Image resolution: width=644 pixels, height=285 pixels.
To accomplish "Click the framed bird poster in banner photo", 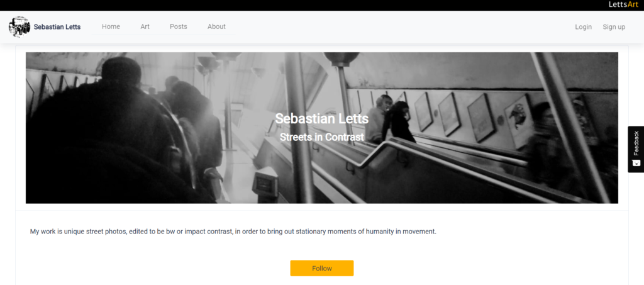I will (518, 120).
